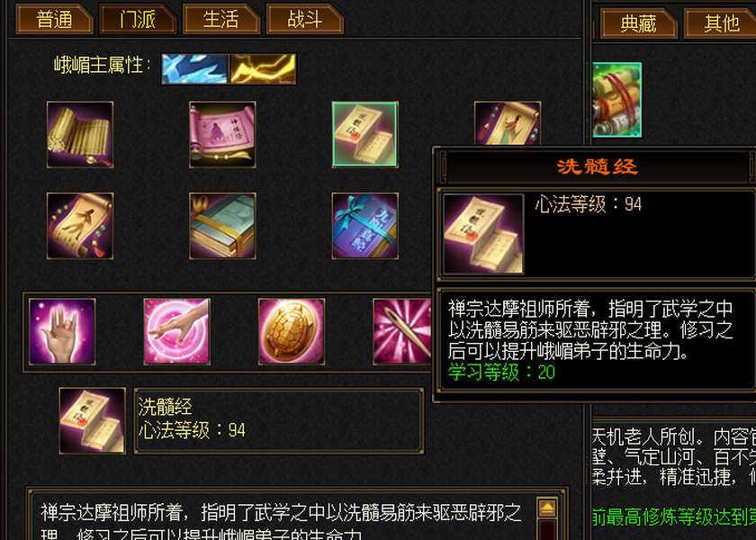Select the bamboo slip scroll skill icon
The image size is (756, 540).
(x=80, y=134)
